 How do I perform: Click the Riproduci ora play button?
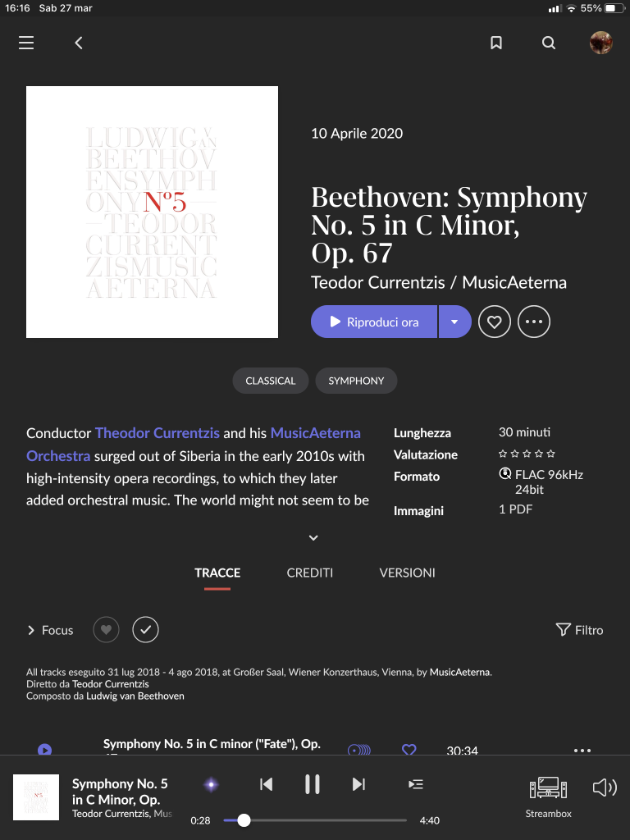374,322
